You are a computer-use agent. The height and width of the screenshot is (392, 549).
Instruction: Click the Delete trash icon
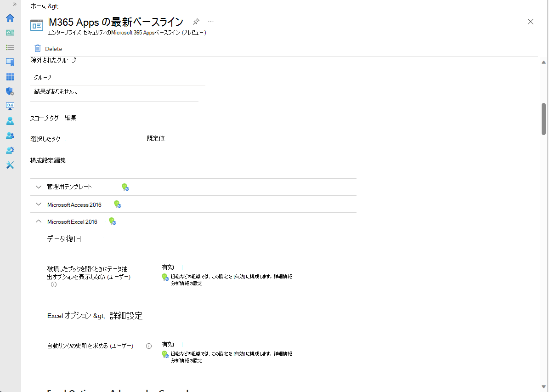pos(38,48)
